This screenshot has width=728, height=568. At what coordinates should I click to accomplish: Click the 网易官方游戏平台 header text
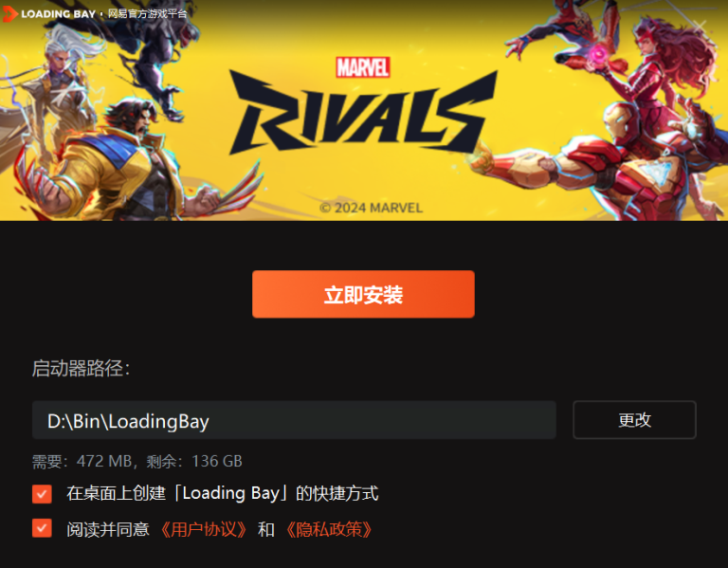[147, 14]
